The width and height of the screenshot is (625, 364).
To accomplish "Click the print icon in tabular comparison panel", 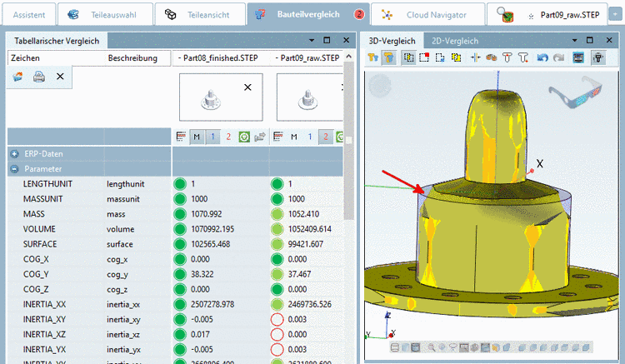I will pyautogui.click(x=38, y=77).
